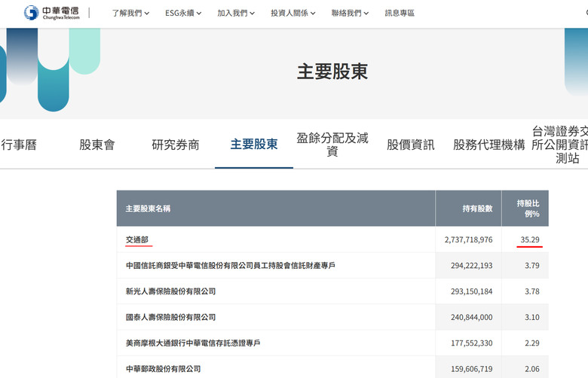Select the 中國信託商銀 employee trust row name
This screenshot has width=588, height=378.
[x=230, y=265]
